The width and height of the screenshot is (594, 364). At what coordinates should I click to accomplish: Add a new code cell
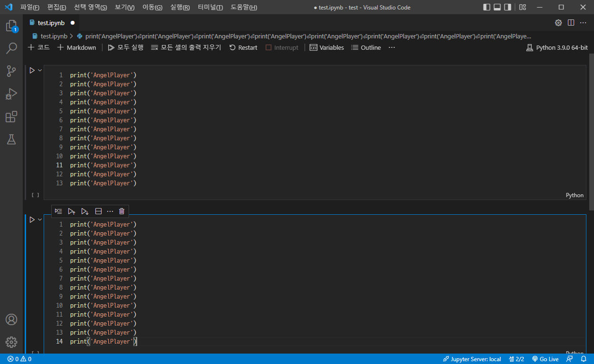pos(38,47)
